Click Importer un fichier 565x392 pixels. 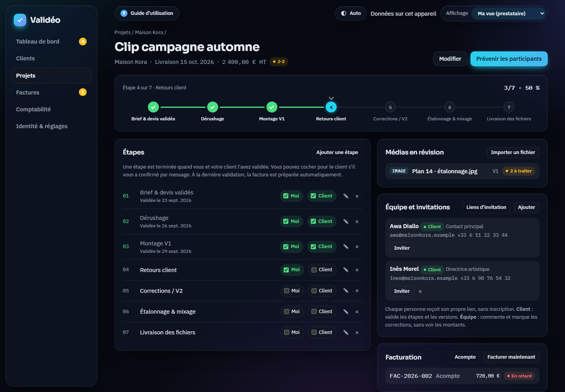coord(513,152)
